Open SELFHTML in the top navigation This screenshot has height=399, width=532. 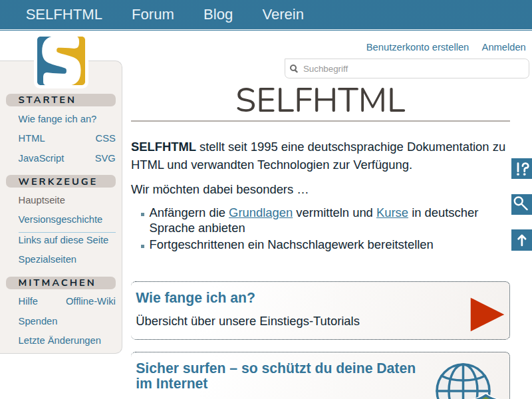coord(64,15)
